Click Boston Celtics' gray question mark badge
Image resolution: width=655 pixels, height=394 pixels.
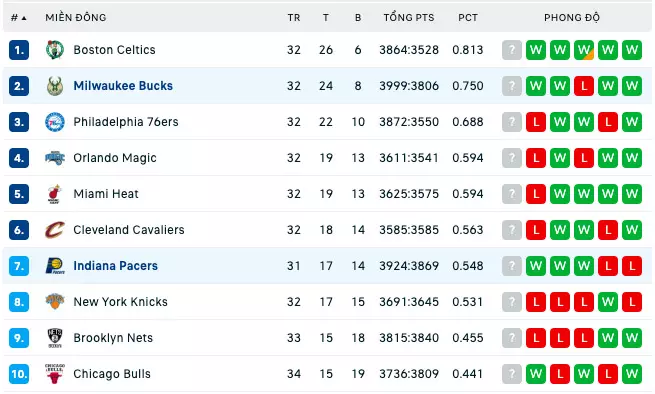pos(512,50)
